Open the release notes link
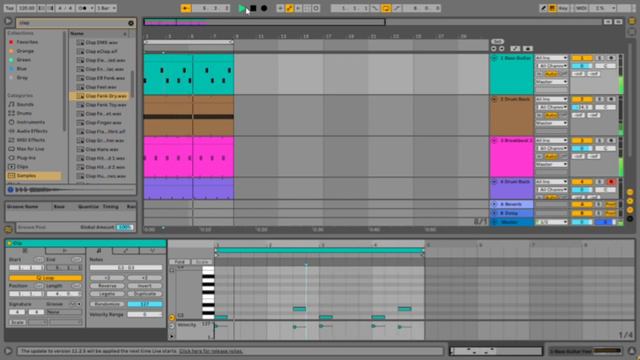The height and width of the screenshot is (360, 640). point(211,351)
